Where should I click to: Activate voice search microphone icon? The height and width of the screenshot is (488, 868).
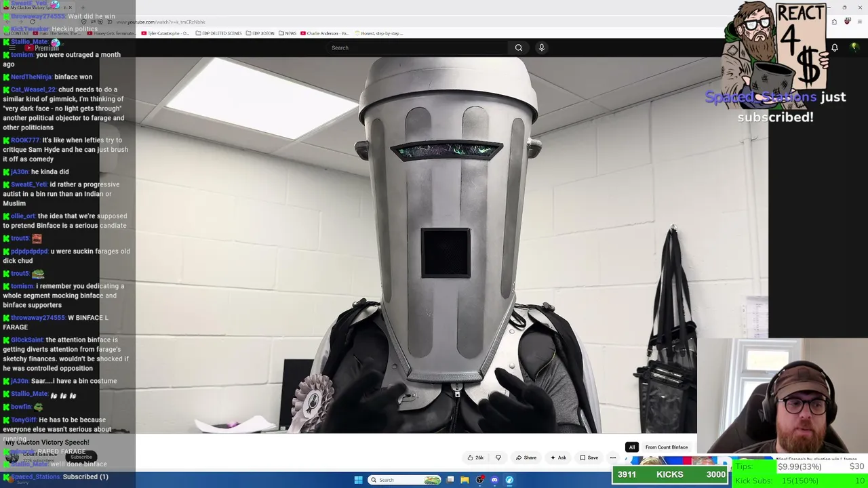(542, 47)
